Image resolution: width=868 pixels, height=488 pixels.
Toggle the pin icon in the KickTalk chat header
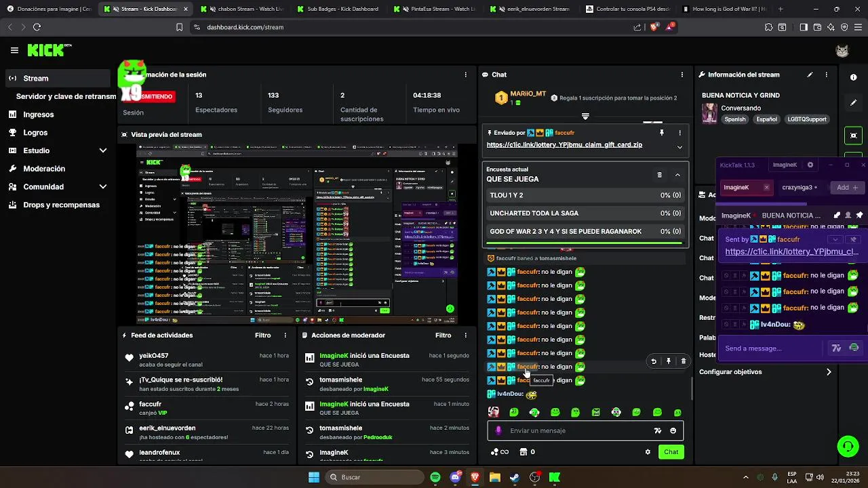[x=859, y=216]
